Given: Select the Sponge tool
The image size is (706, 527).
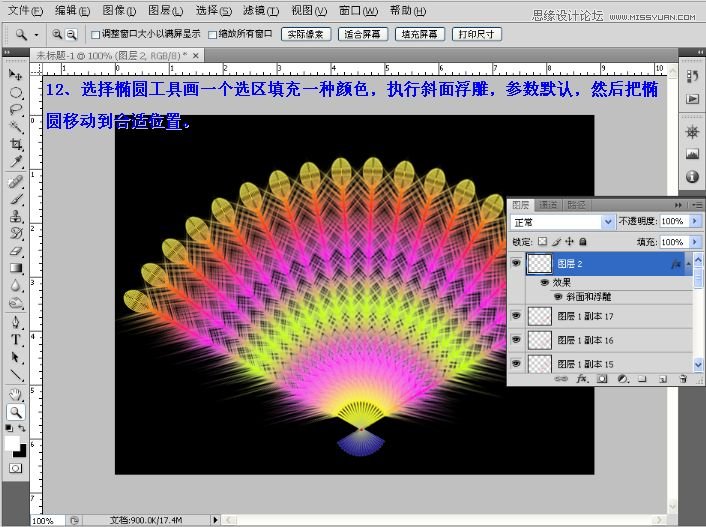Looking at the screenshot, I should click(x=15, y=303).
